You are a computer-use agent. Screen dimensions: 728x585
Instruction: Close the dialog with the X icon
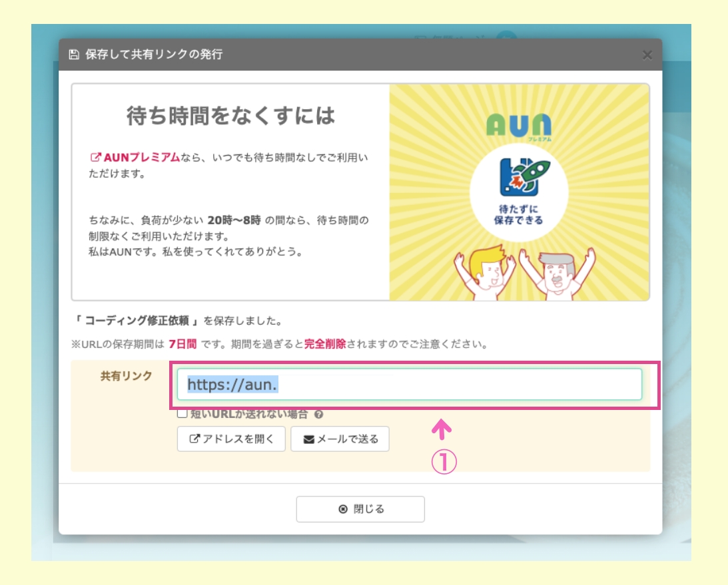pyautogui.click(x=647, y=55)
